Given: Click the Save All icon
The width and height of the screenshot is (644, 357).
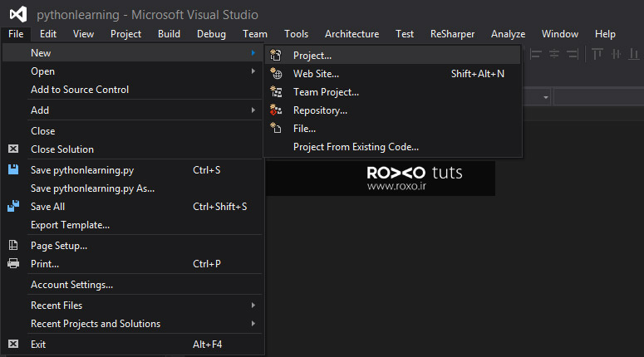Looking at the screenshot, I should (13, 206).
